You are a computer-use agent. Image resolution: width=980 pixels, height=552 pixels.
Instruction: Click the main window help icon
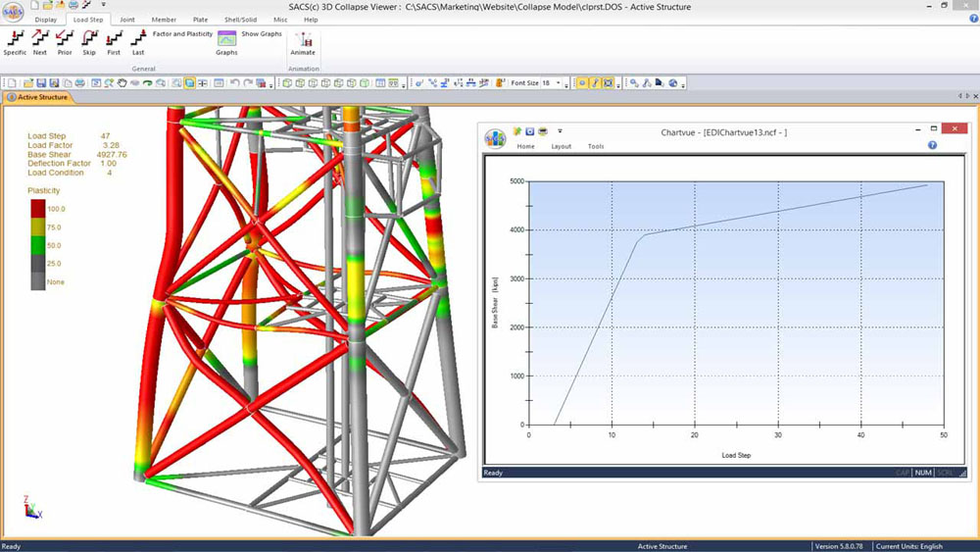tap(973, 19)
